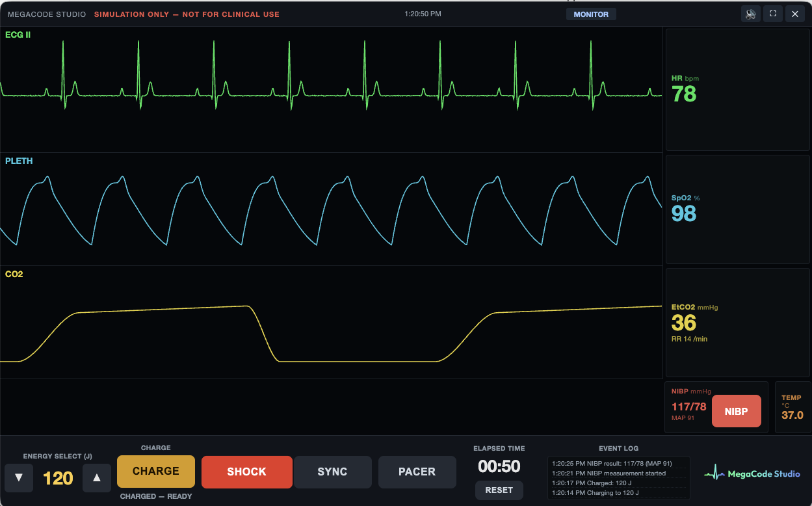Click the SpO2 value 98

coord(684,213)
